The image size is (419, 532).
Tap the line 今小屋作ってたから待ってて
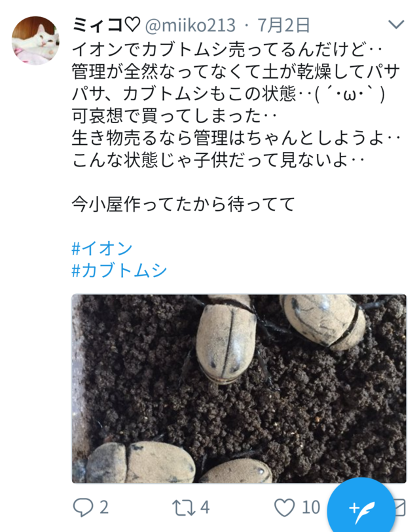[183, 204]
